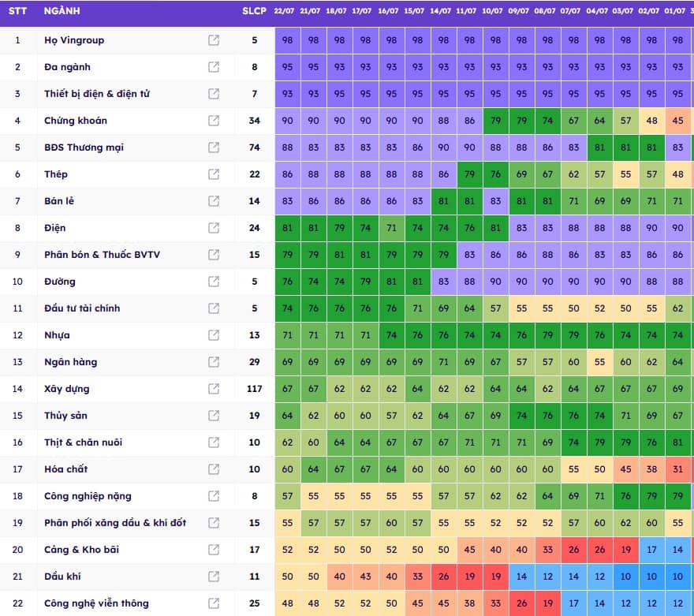Click the Cảng & Kho bãi sector name
694x616 pixels.
point(81,549)
